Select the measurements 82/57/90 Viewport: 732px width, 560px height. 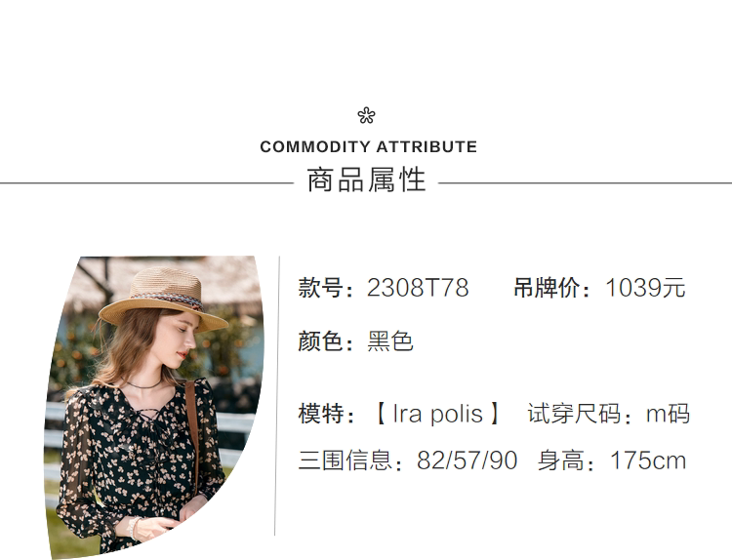(467, 461)
